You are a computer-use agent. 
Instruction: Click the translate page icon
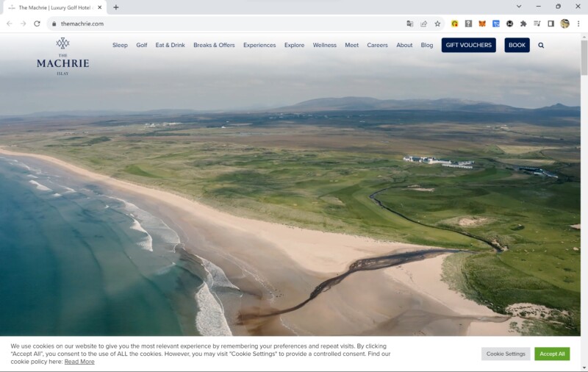[410, 24]
